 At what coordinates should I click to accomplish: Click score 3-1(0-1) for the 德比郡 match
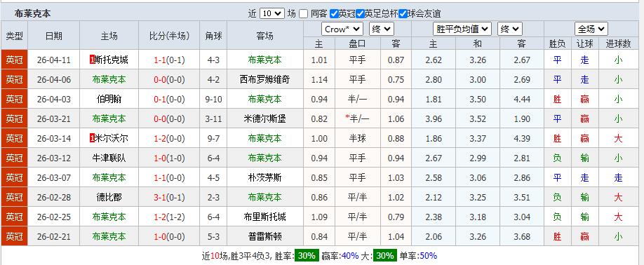[169, 197]
